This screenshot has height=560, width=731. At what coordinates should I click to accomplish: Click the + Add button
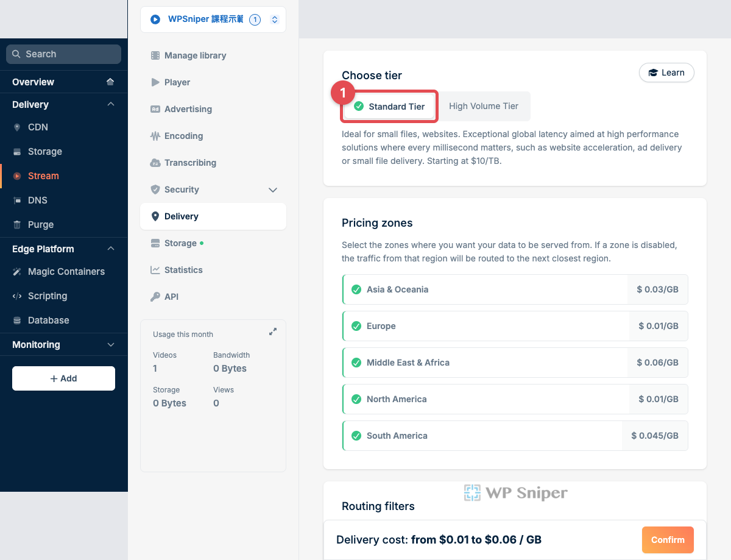tap(63, 378)
